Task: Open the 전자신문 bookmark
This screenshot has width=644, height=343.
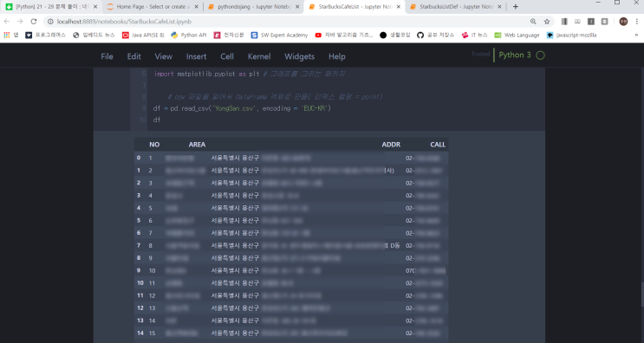Action: (x=229, y=36)
